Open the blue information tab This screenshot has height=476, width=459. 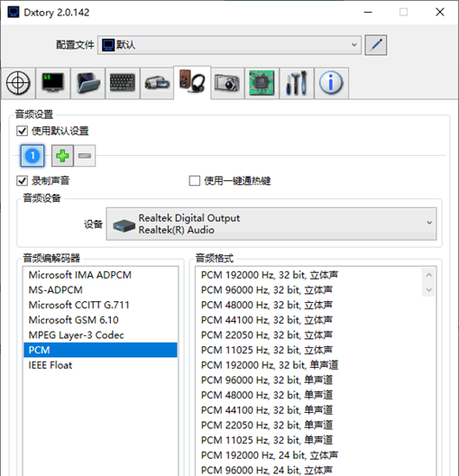pos(331,83)
